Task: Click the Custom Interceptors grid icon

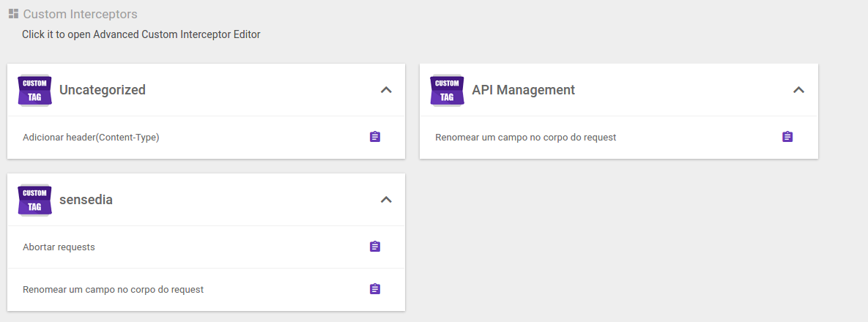Action: pos(13,13)
